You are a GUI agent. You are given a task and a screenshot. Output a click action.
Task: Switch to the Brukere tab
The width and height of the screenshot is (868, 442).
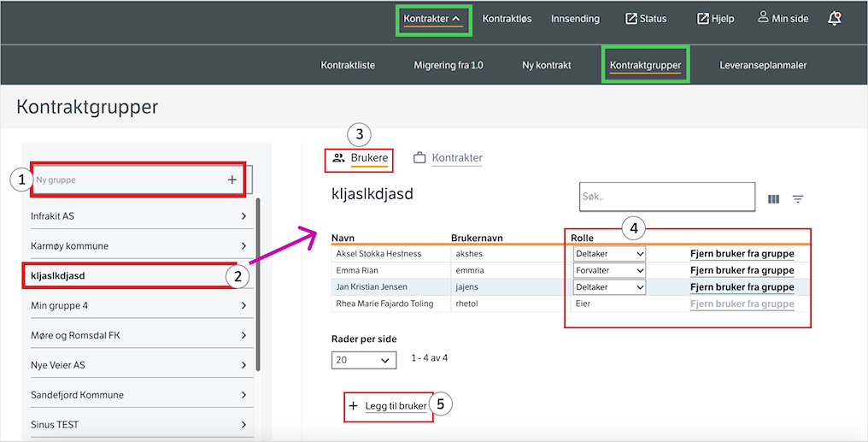[361, 158]
